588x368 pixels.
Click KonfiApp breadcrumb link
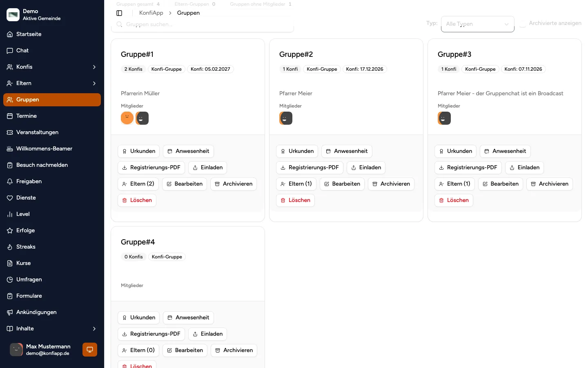click(151, 13)
